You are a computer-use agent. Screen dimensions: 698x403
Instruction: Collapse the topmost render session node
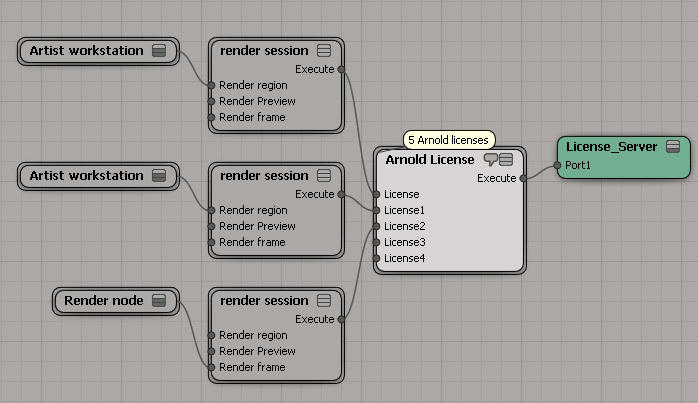[x=324, y=51]
